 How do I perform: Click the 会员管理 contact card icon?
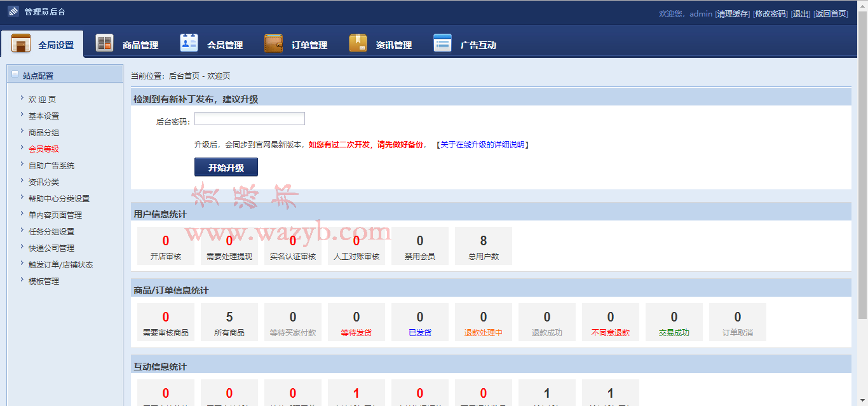click(x=189, y=43)
